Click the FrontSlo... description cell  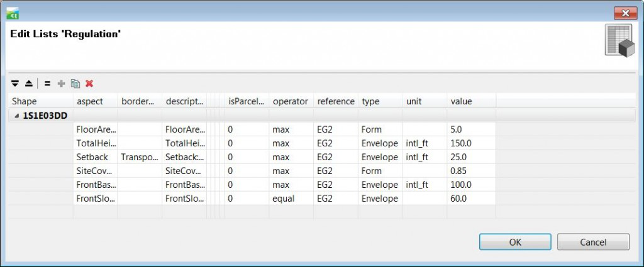pyautogui.click(x=184, y=199)
